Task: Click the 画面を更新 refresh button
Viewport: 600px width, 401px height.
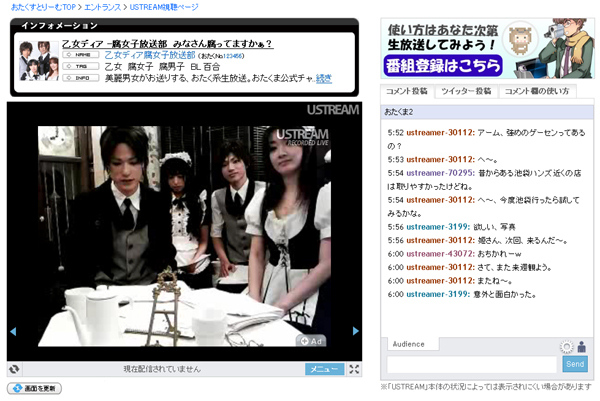Action: [36, 388]
